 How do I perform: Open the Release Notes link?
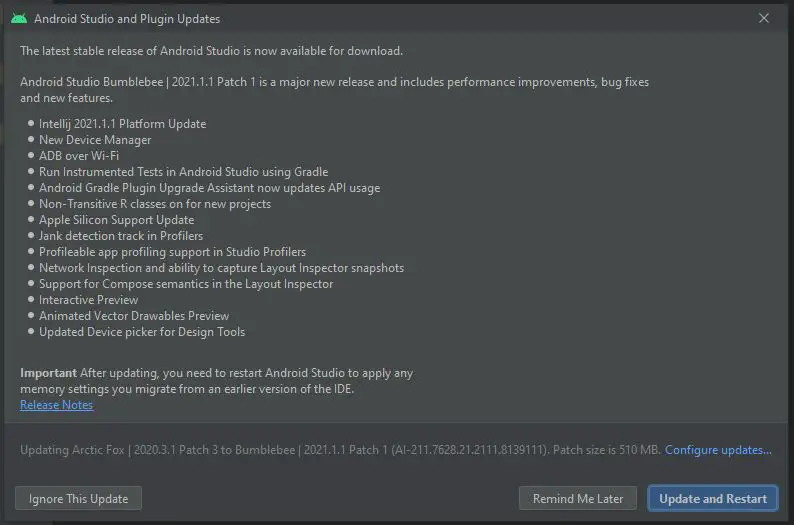click(x=57, y=405)
